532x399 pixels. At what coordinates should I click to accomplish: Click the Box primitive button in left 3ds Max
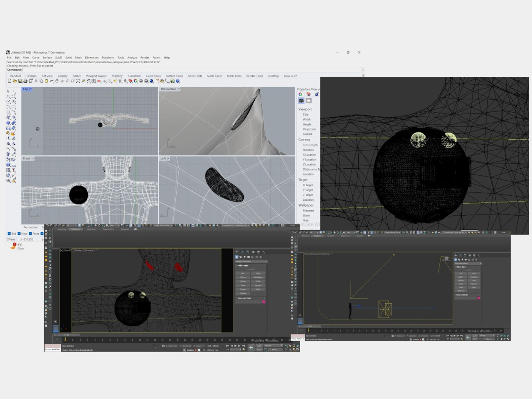point(243,273)
